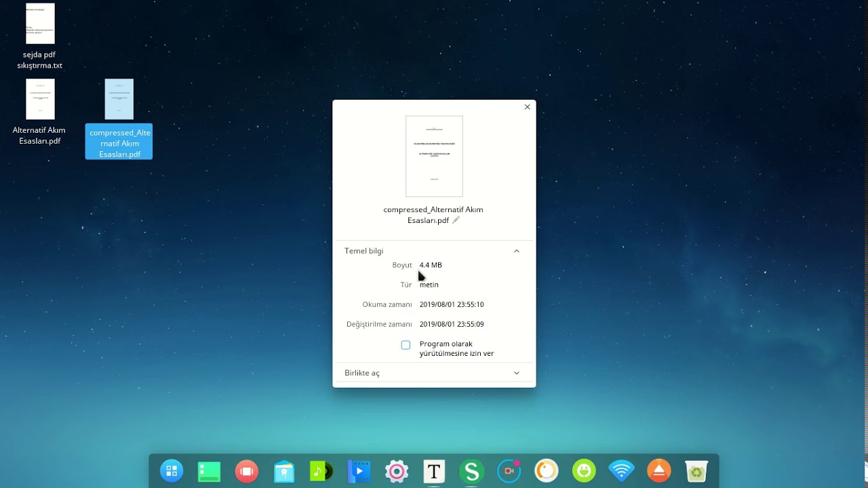Click the green S application icon
Viewport: 868px width, 488px height.
[x=471, y=470]
